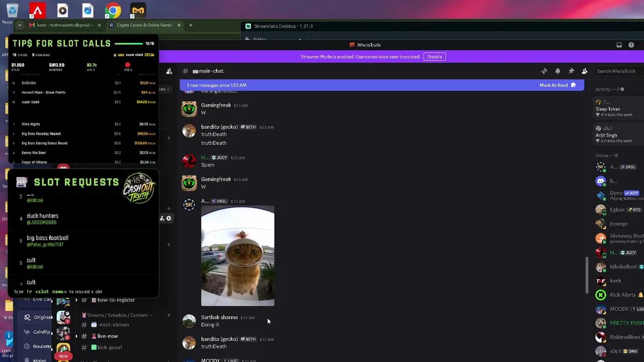This screenshot has width=644, height=362.
Task: Click the red avatar beside the Spam message
Action: click(189, 161)
